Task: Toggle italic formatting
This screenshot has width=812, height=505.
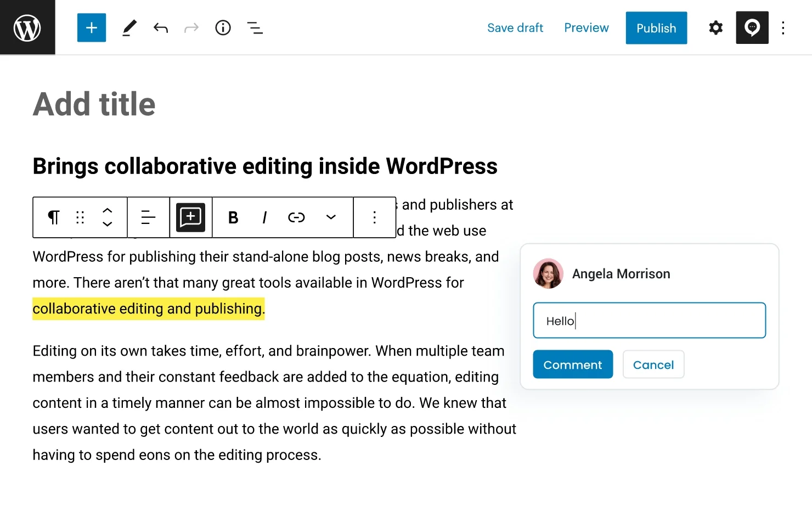Action: (x=264, y=218)
